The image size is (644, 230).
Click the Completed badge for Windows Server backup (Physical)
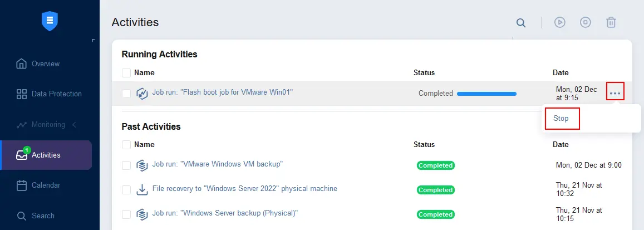pos(436,214)
